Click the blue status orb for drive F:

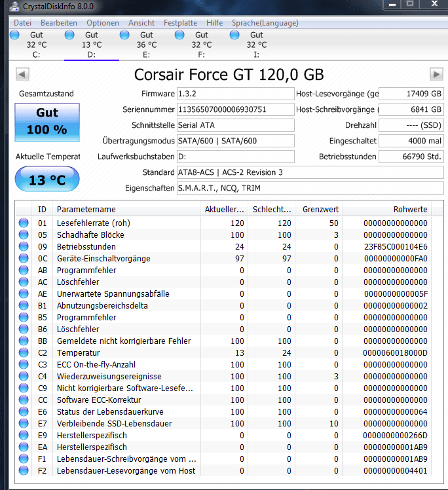pyautogui.click(x=179, y=35)
